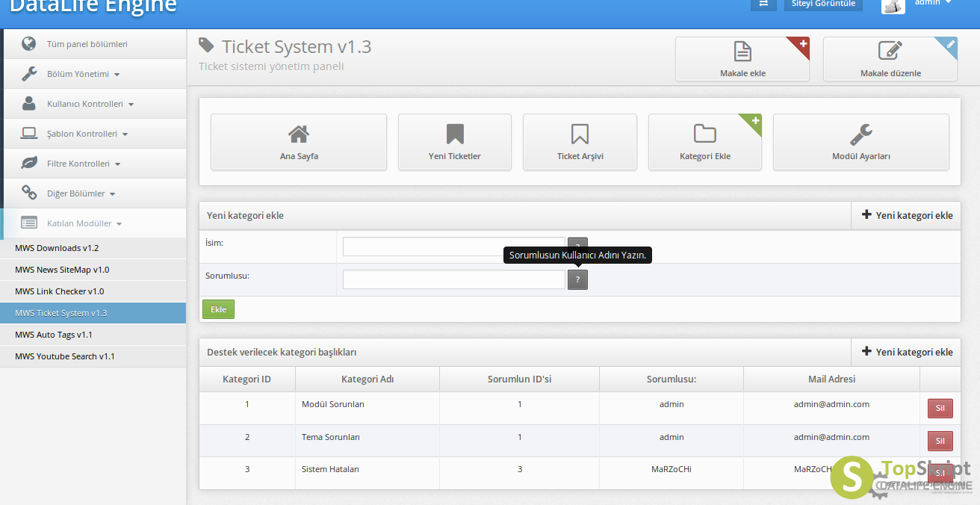Screen dimensions: 980x505
Task: Click the swap arrows icon in the top bar
Action: 763,3
